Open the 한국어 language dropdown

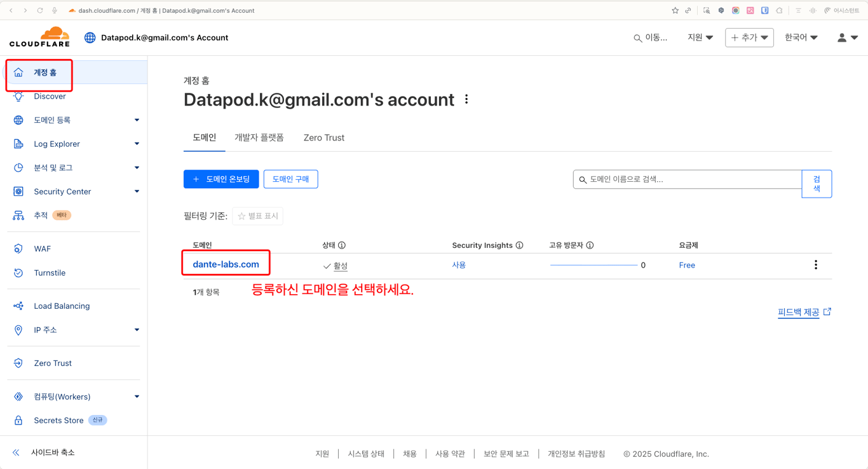click(x=801, y=37)
